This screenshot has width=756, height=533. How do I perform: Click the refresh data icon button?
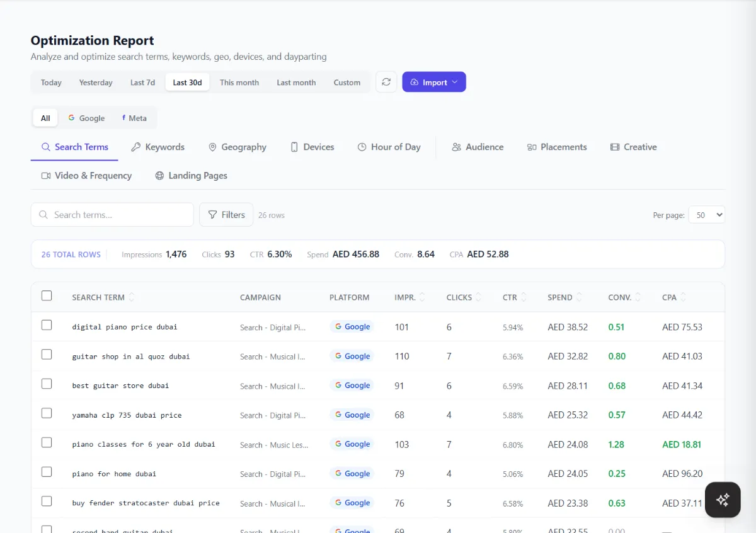386,82
